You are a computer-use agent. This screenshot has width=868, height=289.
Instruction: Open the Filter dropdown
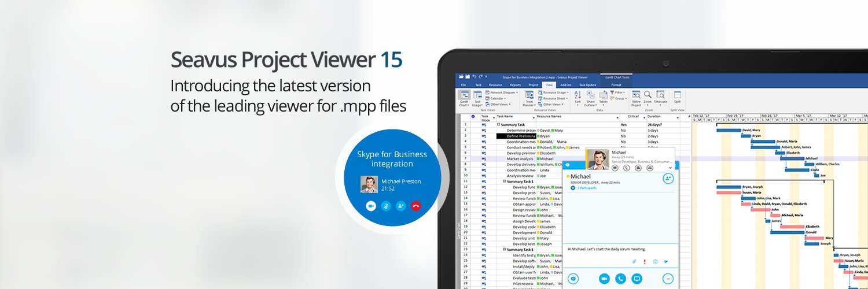tap(618, 92)
